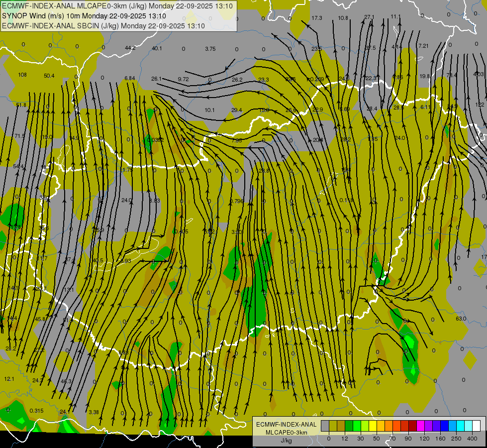Click the map value 23.3
This screenshot has width=487, height=448.
coord(263,80)
